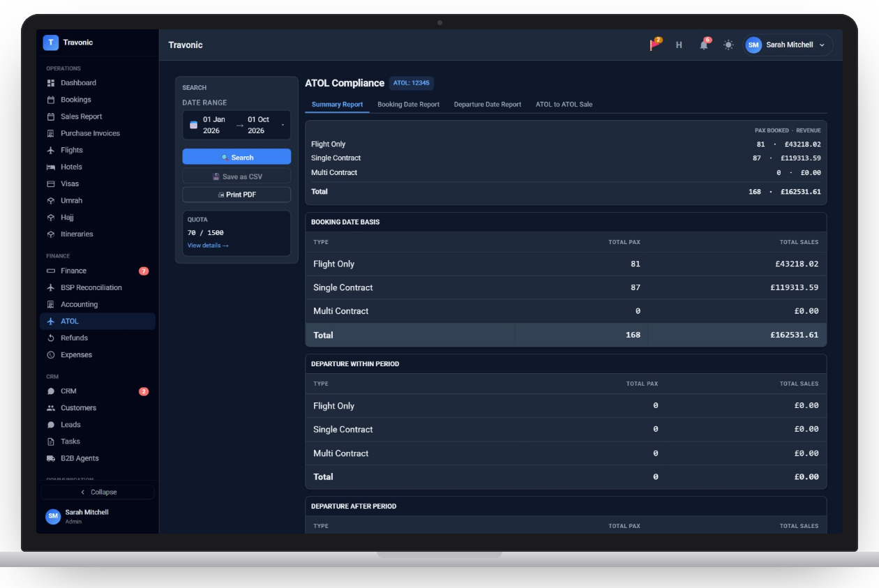Click £43218.02 in Booking Date Basis table

pos(797,264)
